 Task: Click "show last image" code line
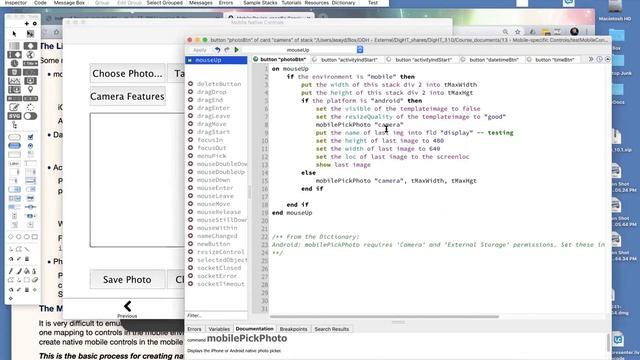[343, 165]
